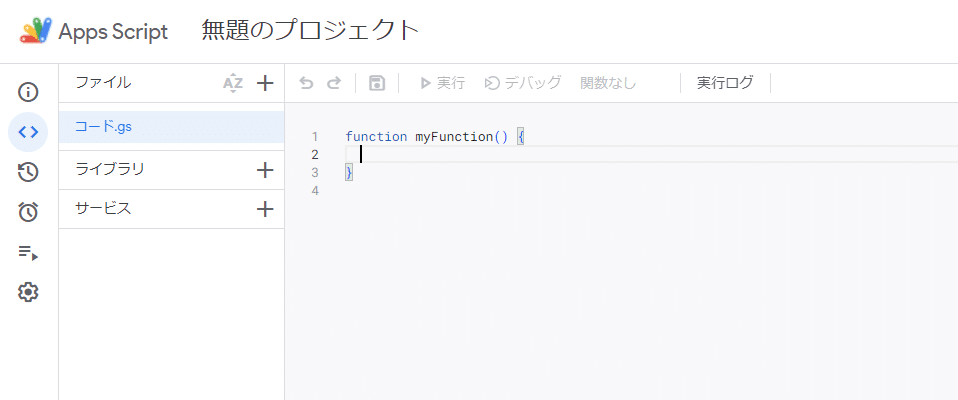Click the Apps Script logo
The height and width of the screenshot is (400, 958).
pos(36,31)
